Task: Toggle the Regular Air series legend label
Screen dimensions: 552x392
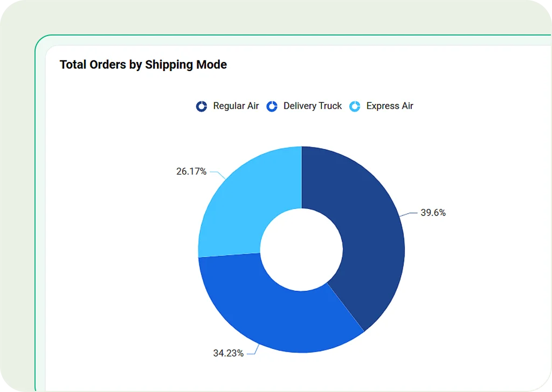Action: click(x=236, y=106)
